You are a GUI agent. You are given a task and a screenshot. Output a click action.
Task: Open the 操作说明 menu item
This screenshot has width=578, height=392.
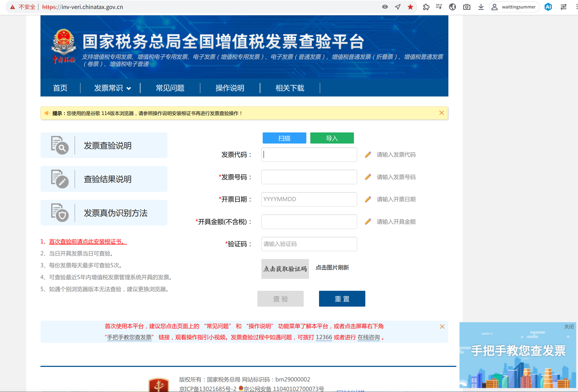(230, 88)
